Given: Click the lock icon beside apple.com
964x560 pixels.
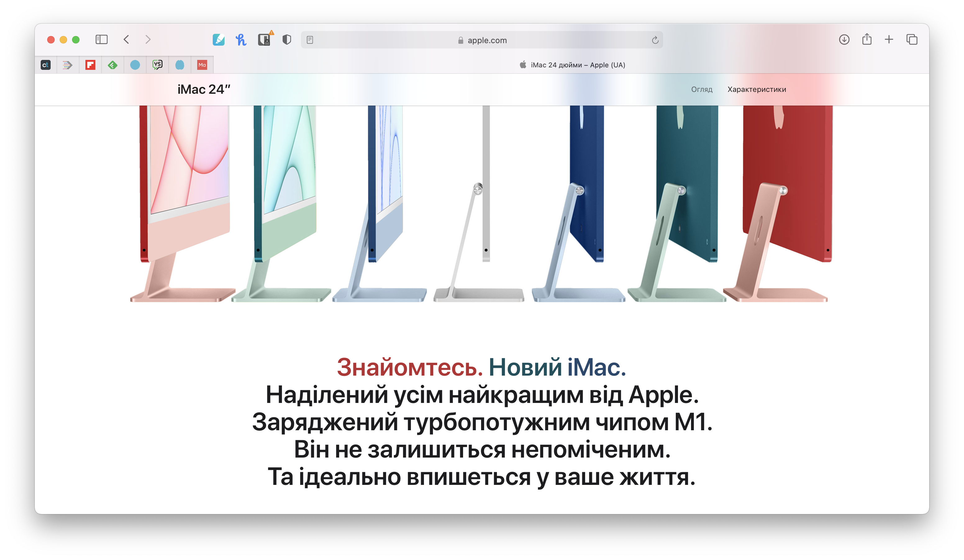Looking at the screenshot, I should (x=461, y=40).
